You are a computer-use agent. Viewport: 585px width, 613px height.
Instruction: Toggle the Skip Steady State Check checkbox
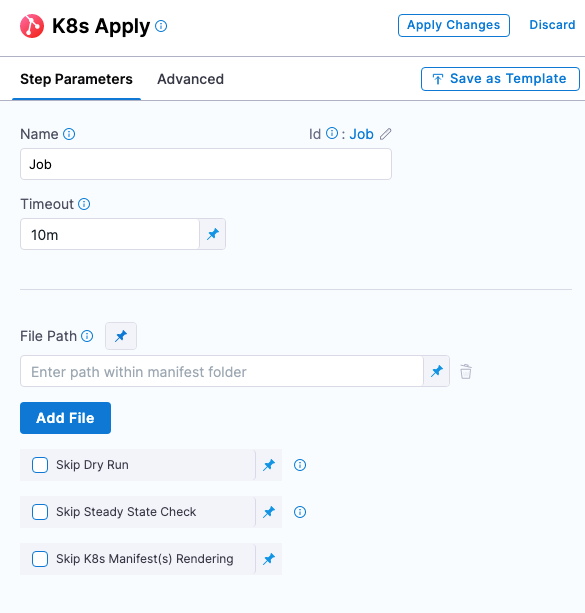coord(40,512)
